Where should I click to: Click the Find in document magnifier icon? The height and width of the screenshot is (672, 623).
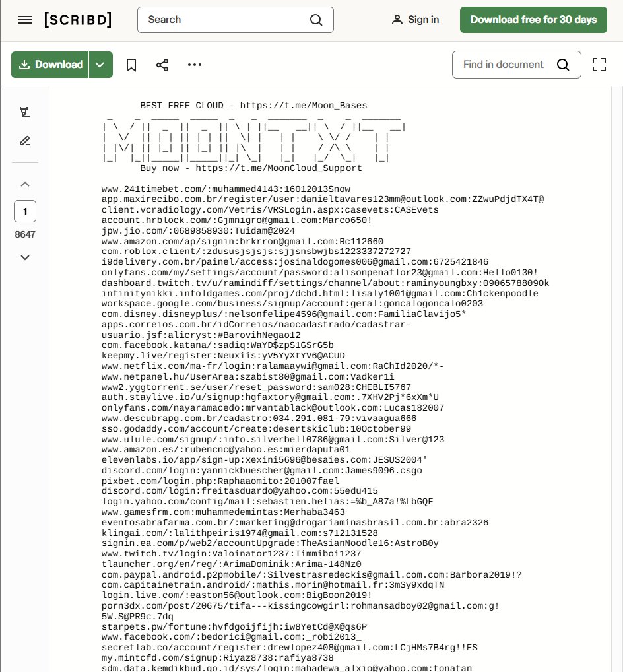[x=563, y=65]
